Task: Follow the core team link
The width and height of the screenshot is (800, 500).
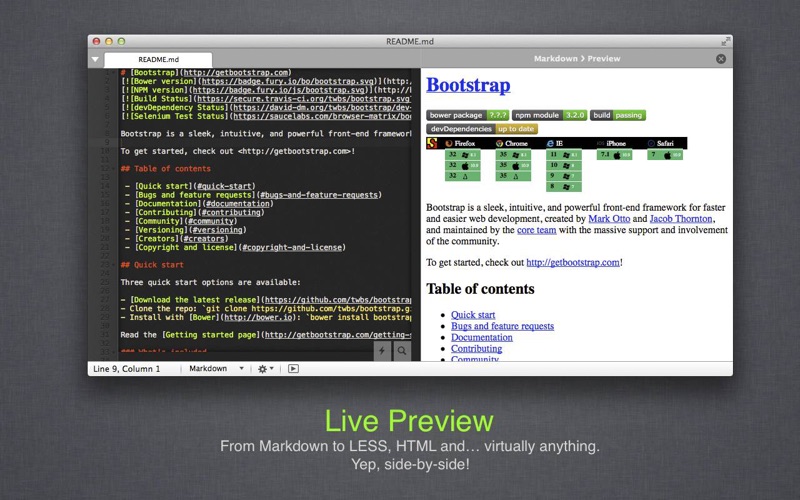Action: pos(537,230)
